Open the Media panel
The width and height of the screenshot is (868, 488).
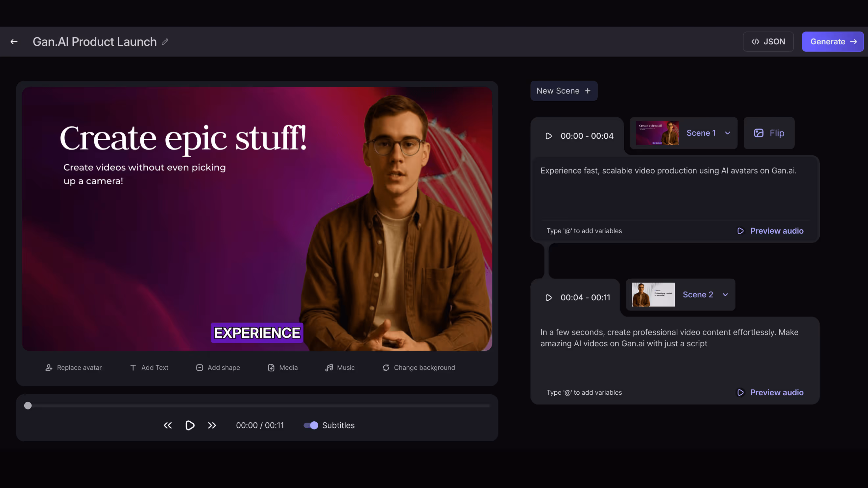click(x=283, y=368)
